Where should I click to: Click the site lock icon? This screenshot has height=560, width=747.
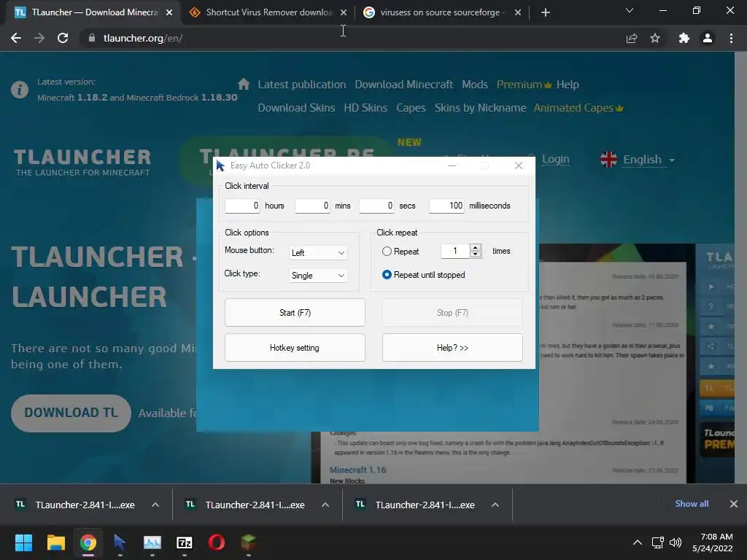tap(92, 38)
